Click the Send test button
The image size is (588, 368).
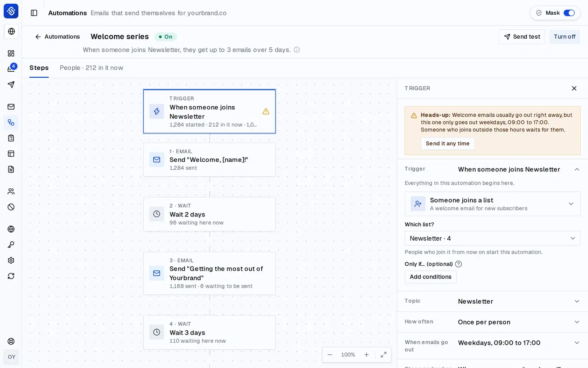click(x=522, y=37)
